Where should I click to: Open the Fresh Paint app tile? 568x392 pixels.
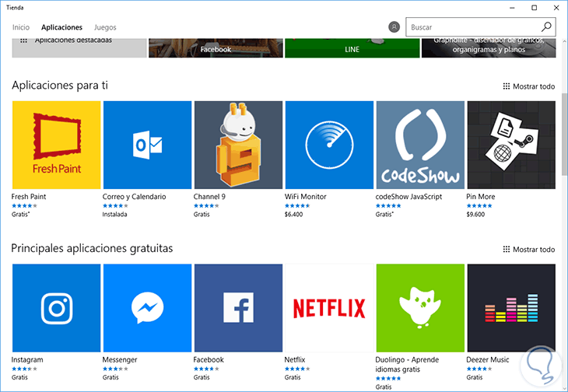57,145
